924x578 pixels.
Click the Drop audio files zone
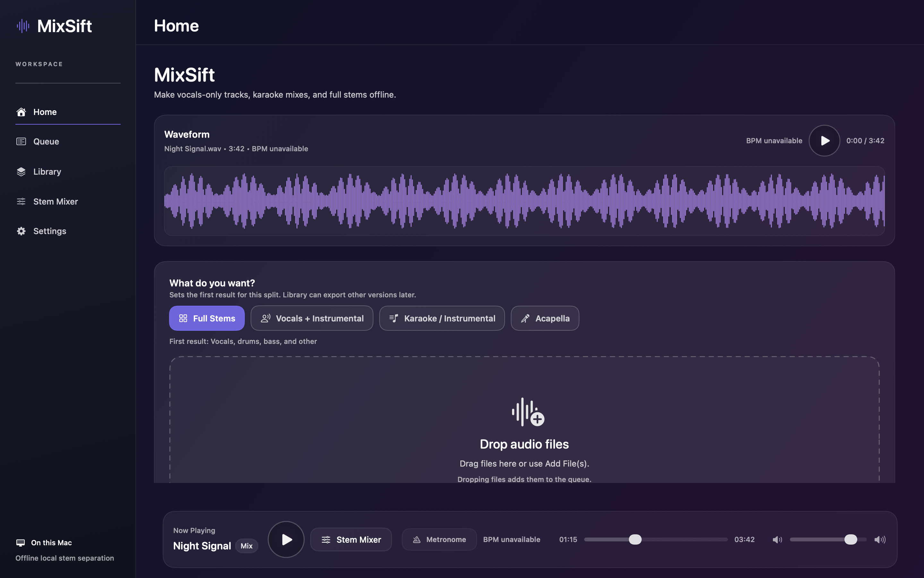524,420
